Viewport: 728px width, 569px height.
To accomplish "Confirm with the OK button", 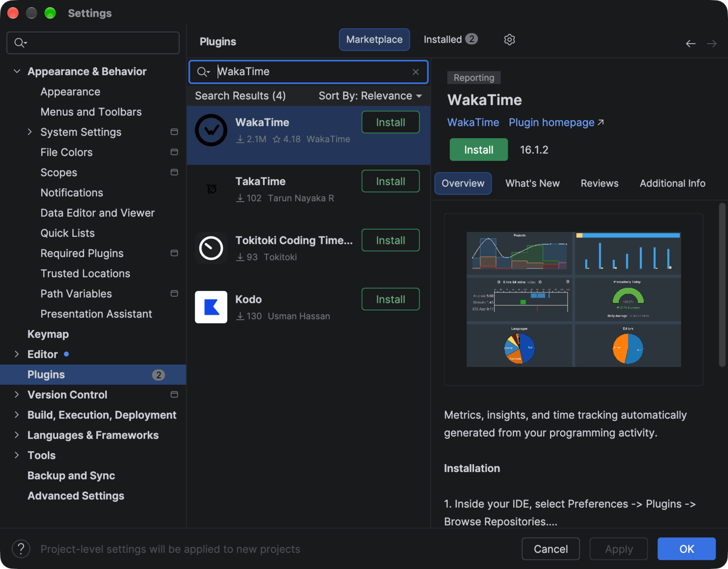I will tap(687, 549).
